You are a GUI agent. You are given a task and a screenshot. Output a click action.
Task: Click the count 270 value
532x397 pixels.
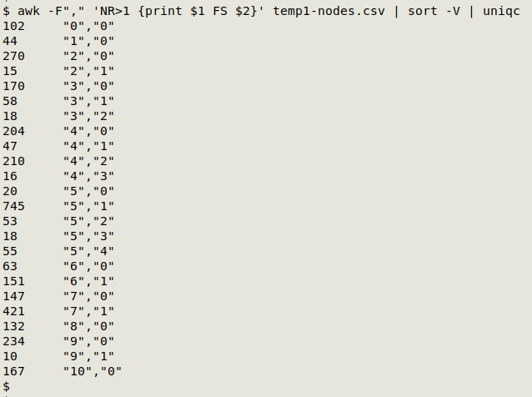pyautogui.click(x=13, y=56)
